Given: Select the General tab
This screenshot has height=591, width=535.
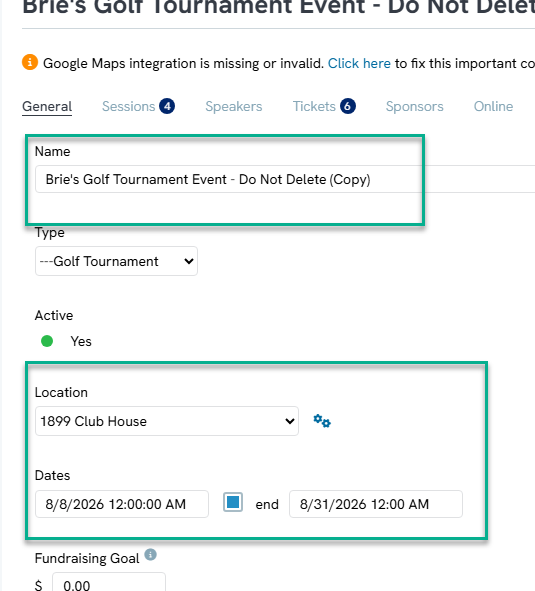Looking at the screenshot, I should pyautogui.click(x=47, y=107).
